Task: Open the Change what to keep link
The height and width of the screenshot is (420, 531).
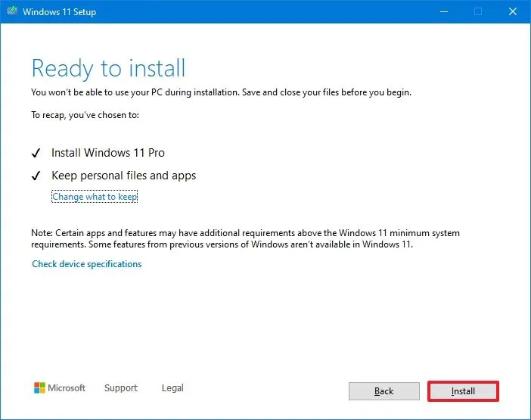Action: 95,197
